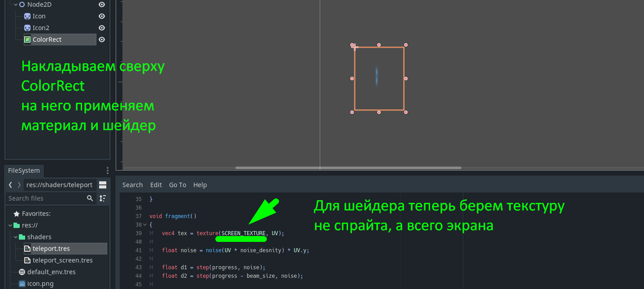
Task: Click ColorRect right-middle resize handle
Action: [406, 79]
